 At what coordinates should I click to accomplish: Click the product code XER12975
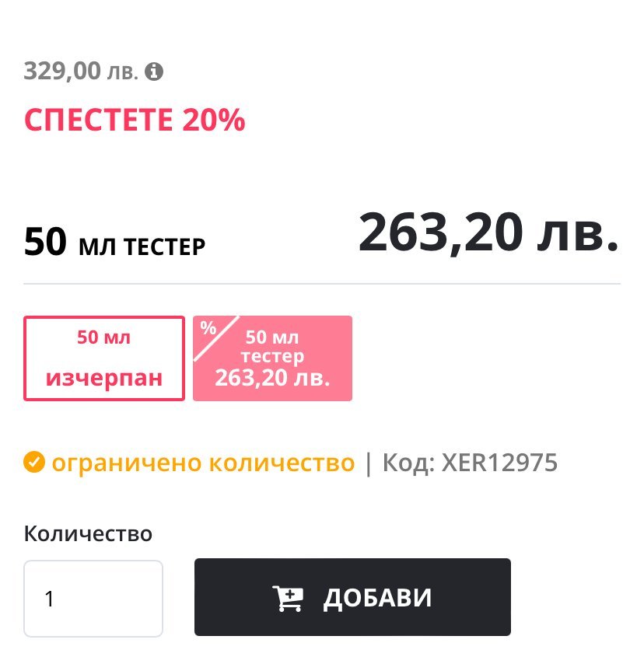point(499,463)
